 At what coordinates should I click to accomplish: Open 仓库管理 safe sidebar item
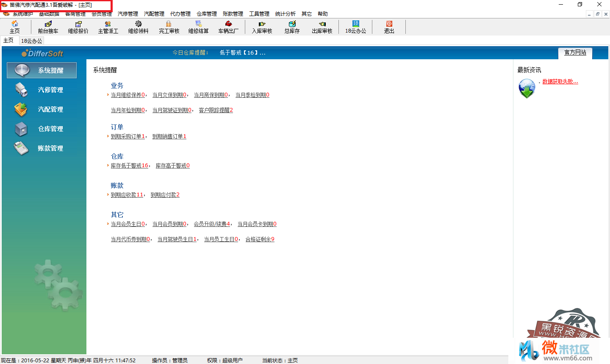[42, 129]
